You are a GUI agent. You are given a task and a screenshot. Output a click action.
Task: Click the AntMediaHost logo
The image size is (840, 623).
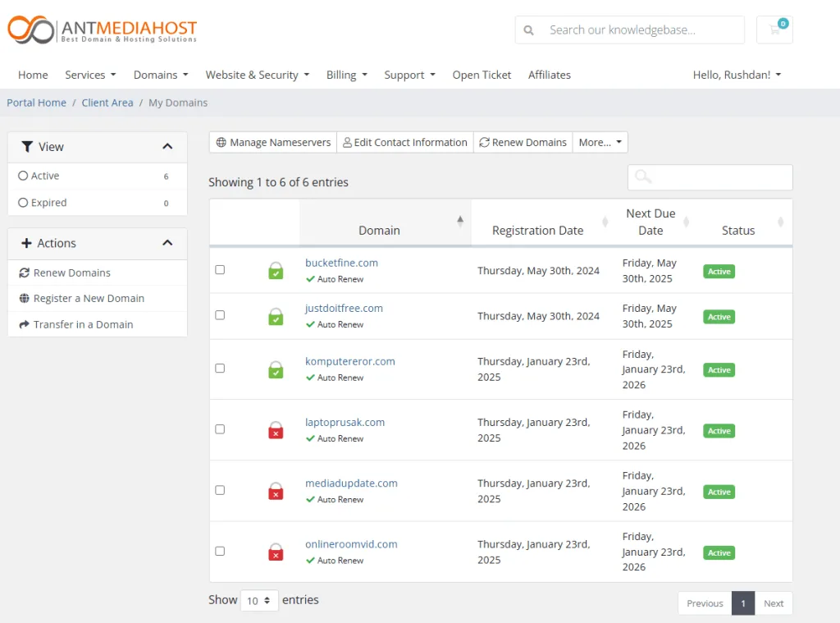pos(103,30)
